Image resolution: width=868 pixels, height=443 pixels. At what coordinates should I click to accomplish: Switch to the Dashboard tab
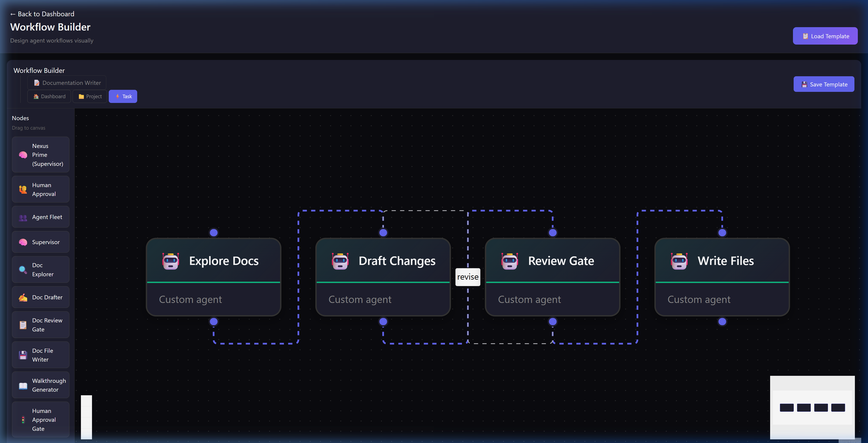coord(49,96)
